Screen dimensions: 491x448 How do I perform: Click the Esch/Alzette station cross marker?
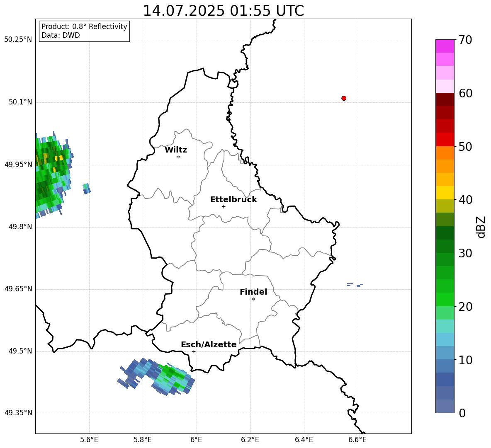point(194,351)
